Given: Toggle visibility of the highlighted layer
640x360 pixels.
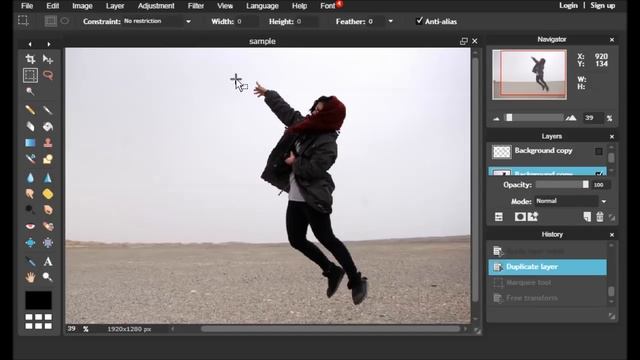Looking at the screenshot, I should tap(598, 173).
